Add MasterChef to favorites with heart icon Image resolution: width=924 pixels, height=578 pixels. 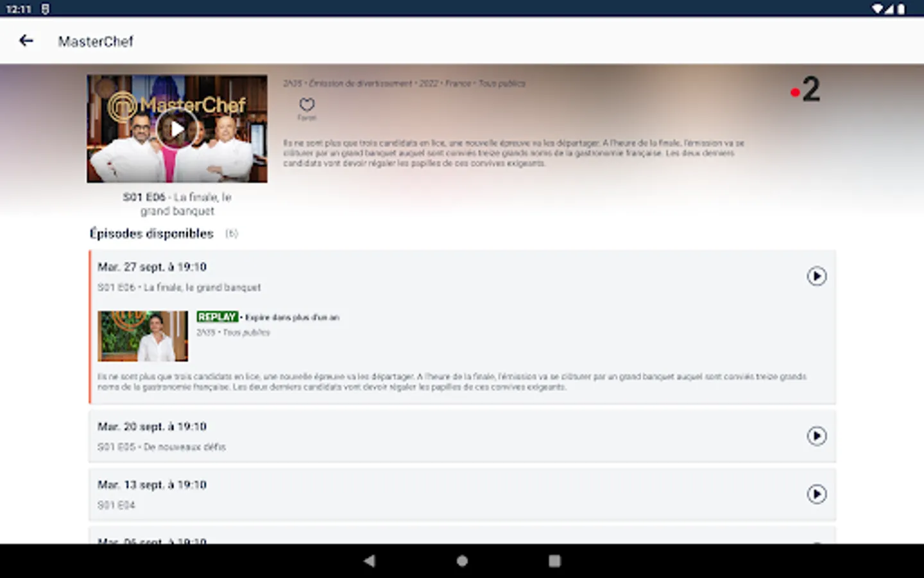point(307,105)
